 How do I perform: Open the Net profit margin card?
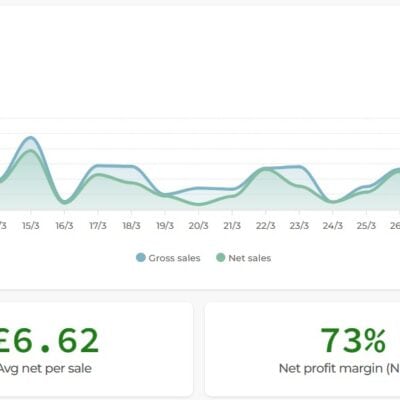[302, 349]
